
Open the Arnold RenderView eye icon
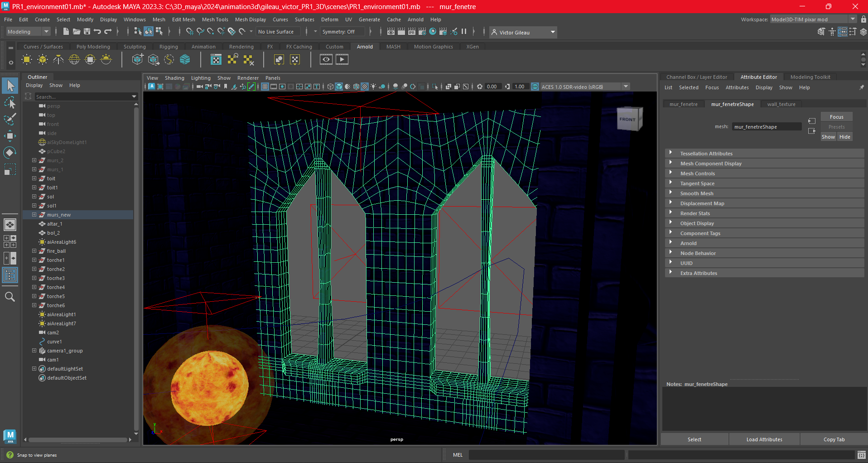pos(326,59)
